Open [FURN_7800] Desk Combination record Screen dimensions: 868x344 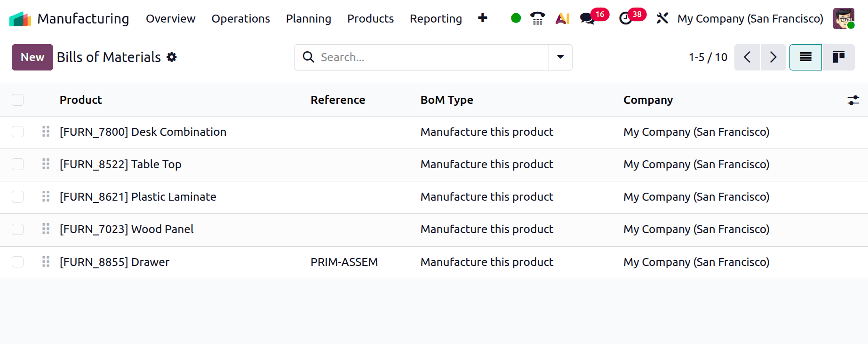click(x=143, y=132)
